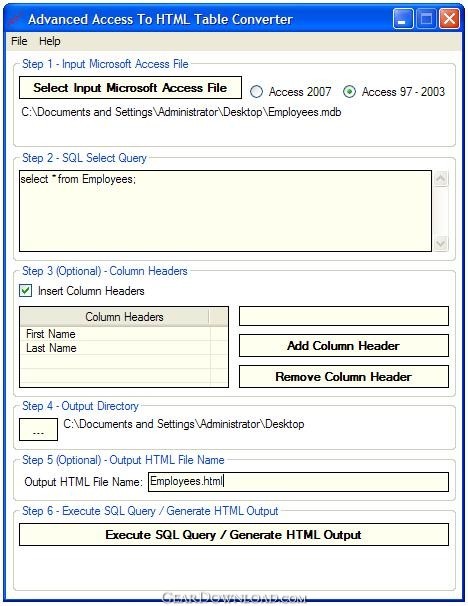This screenshot has width=468, height=606.
Task: Minimize the converter window
Action: tap(403, 19)
